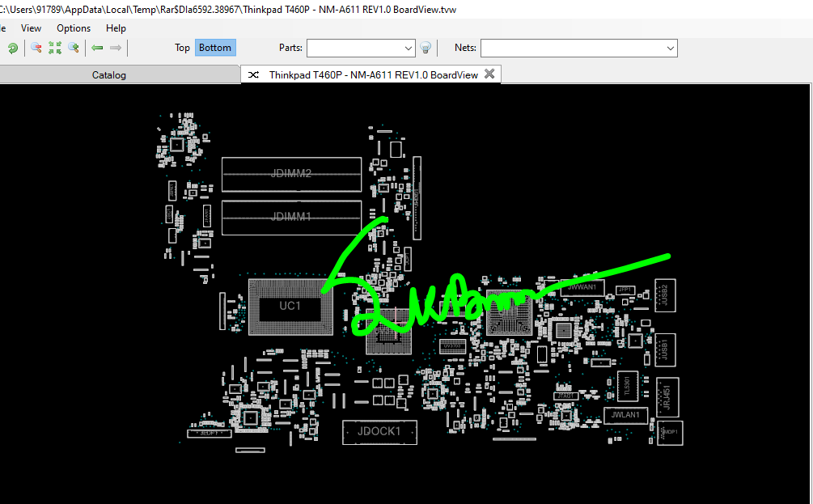Select the JDIMM2 memory slot component
The width and height of the screenshot is (813, 504).
(291, 174)
